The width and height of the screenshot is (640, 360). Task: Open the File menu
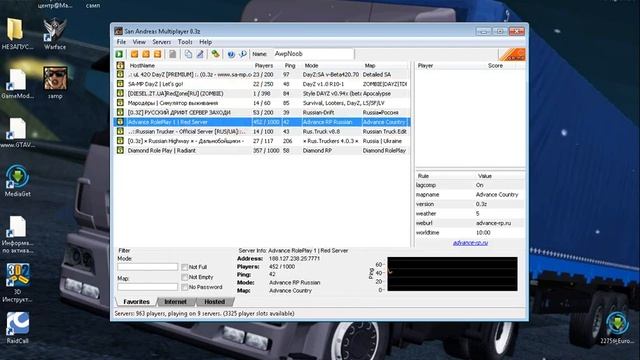coord(121,42)
